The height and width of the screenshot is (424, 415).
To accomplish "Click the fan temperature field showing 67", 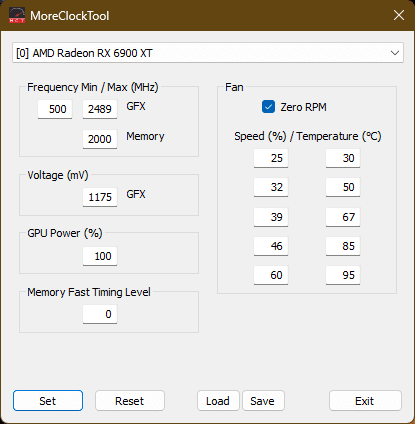I will (343, 217).
